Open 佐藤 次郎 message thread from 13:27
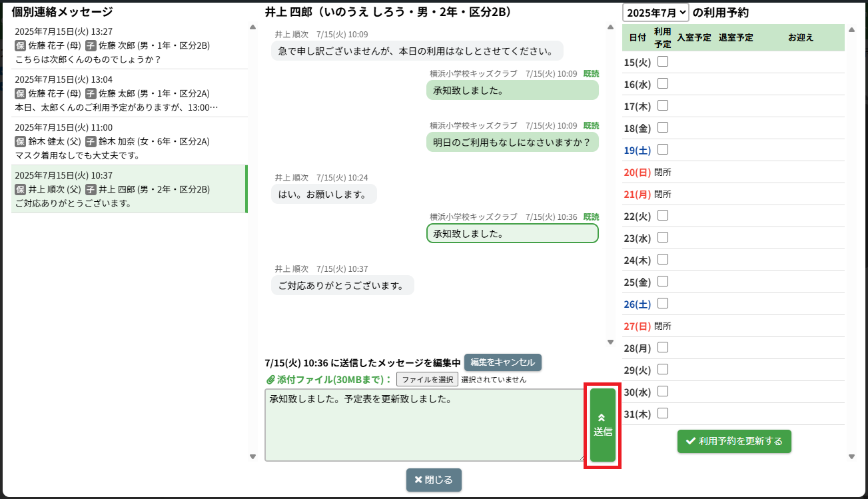This screenshot has height=499, width=868. point(129,45)
